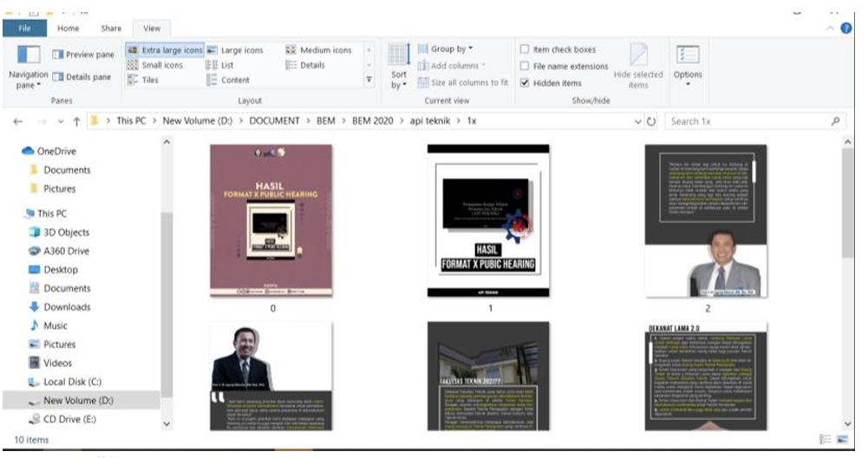The height and width of the screenshot is (458, 868).
Task: Click Hide selected items icon
Action: (638, 57)
